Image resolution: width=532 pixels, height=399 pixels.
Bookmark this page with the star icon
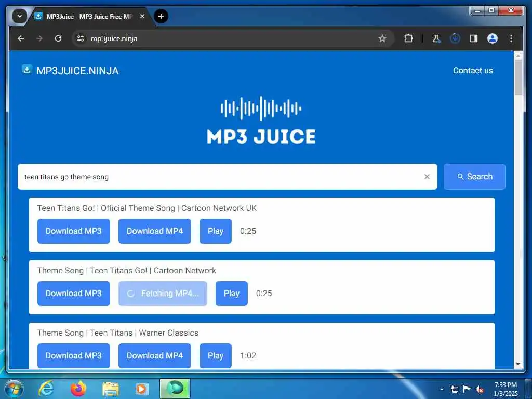(x=382, y=38)
